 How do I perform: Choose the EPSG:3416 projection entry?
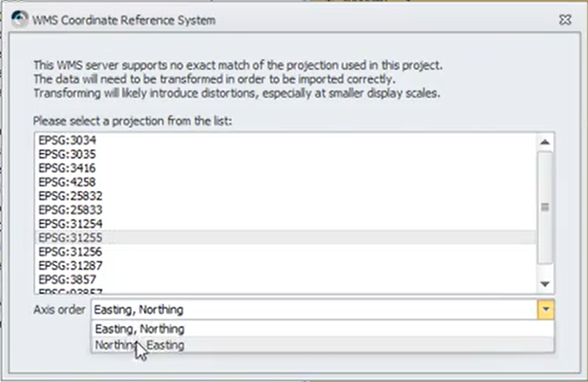pyautogui.click(x=285, y=168)
